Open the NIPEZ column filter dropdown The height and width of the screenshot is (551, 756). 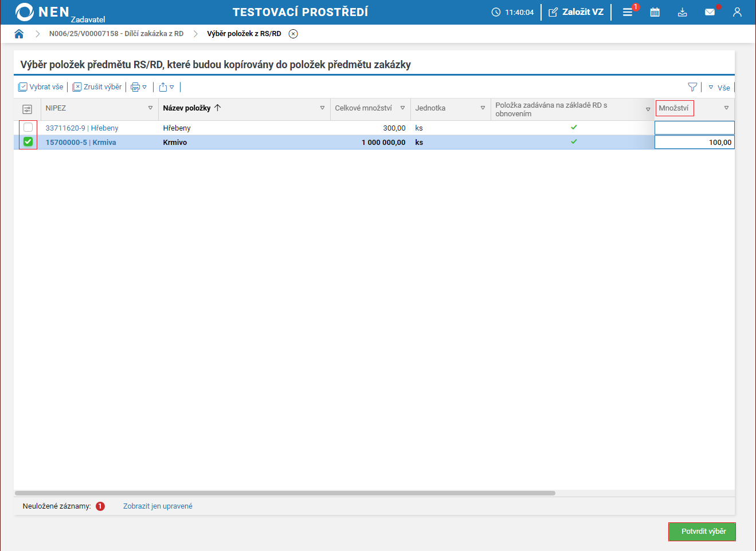click(150, 108)
